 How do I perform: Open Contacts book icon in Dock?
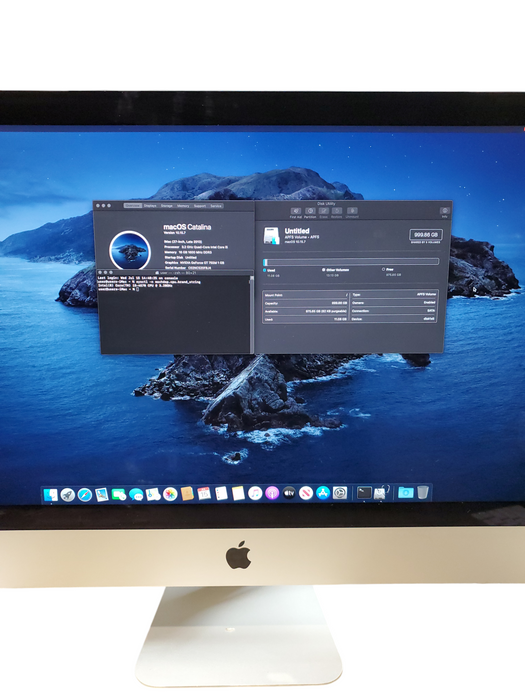point(187,494)
